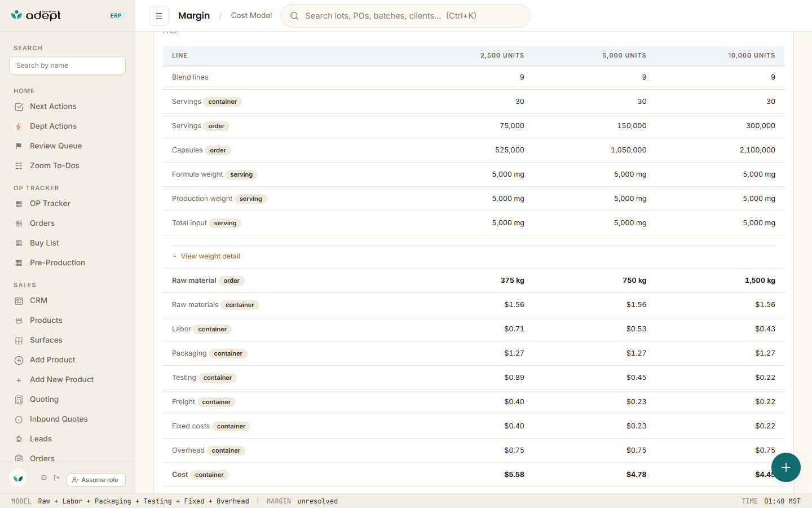
Task: Click the circular icon next to Inbound Quotes
Action: pos(19,419)
